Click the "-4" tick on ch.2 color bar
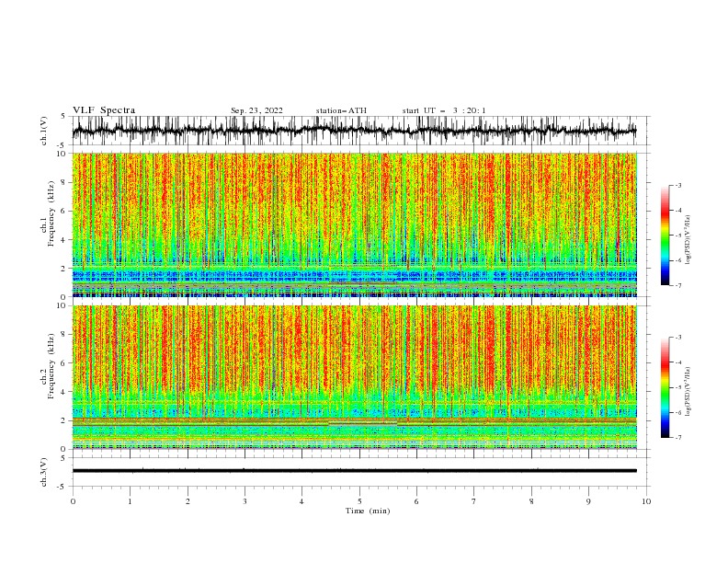728x563 pixels. 677,362
